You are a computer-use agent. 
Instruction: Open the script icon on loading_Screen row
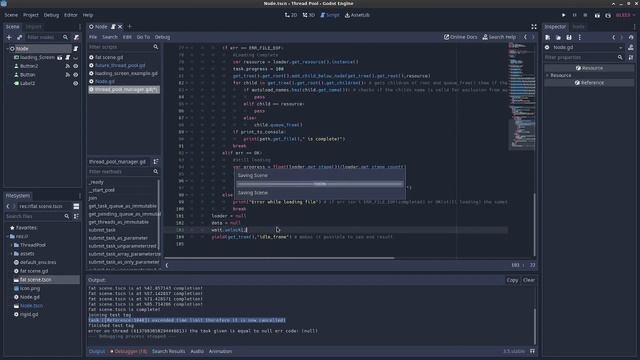pyautogui.click(x=68, y=58)
